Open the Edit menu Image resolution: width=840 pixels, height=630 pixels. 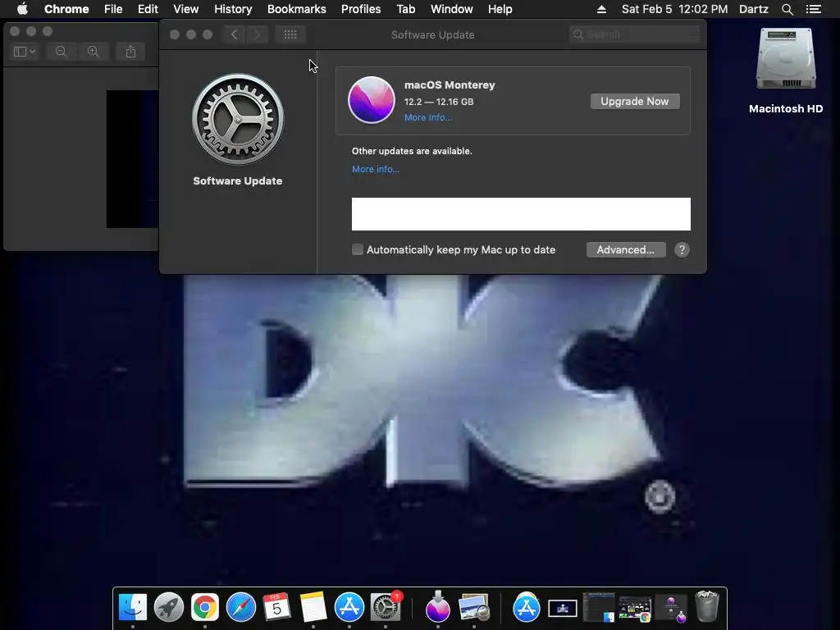148,9
